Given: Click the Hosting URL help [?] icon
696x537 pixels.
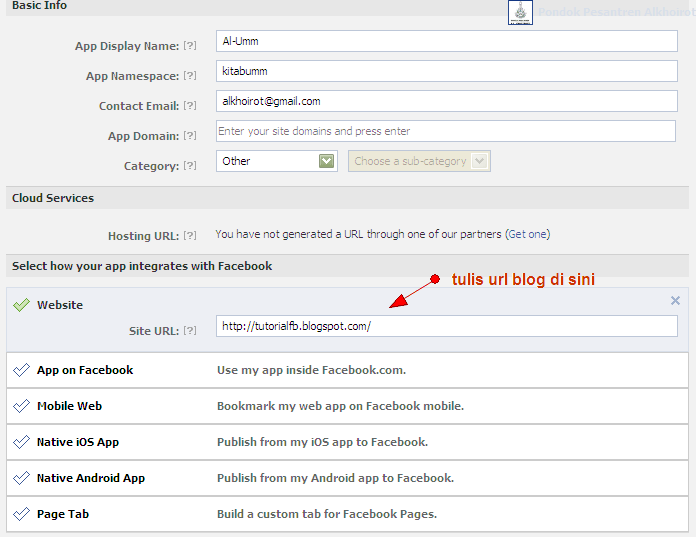Looking at the screenshot, I should [190, 236].
